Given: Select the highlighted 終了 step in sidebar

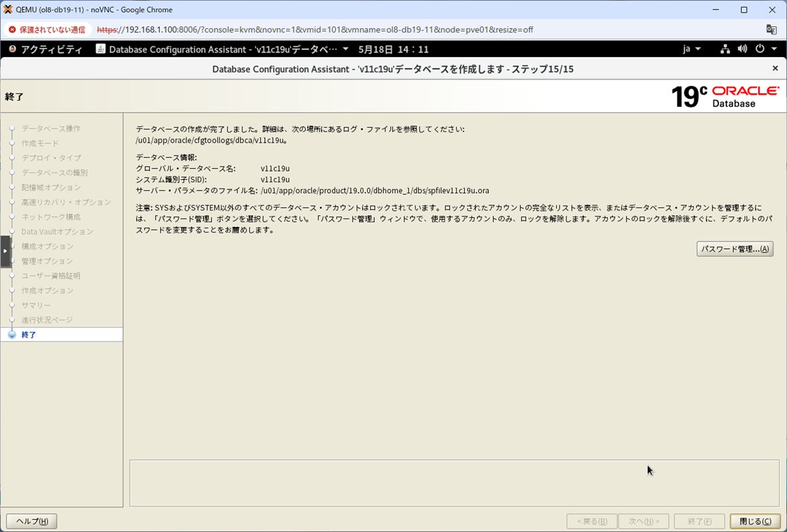Looking at the screenshot, I should [61, 335].
